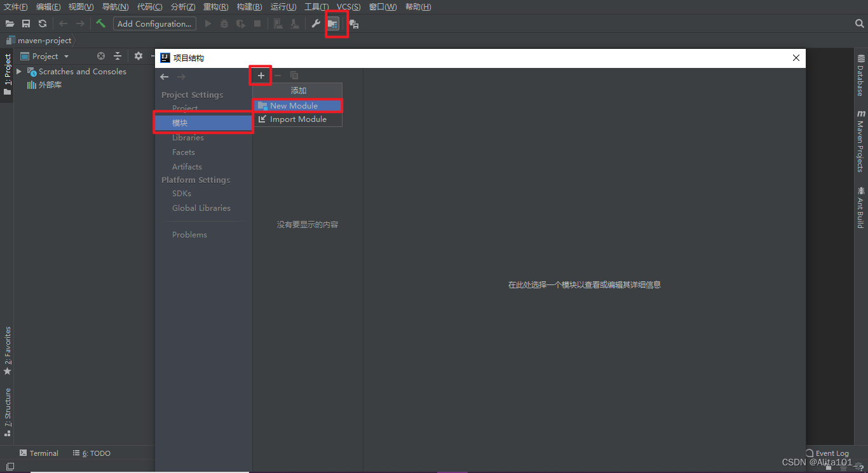
Task: Open the 代码(C) menu
Action: point(149,7)
